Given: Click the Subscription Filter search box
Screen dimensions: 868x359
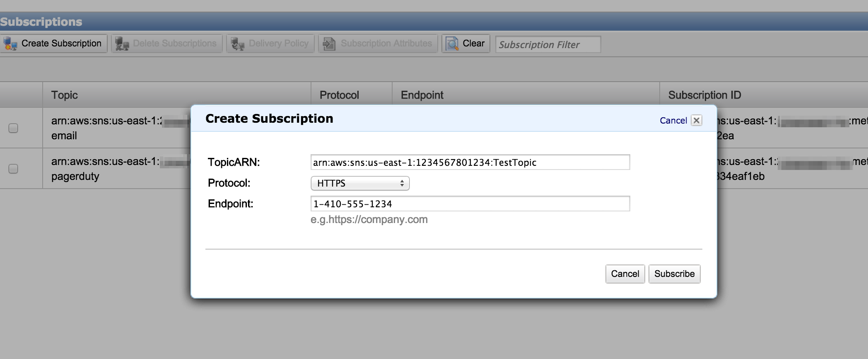Looking at the screenshot, I should click(x=547, y=44).
